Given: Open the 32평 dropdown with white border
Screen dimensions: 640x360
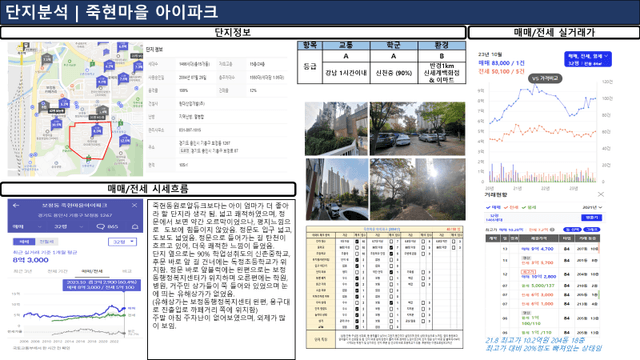Looking at the screenshot, I should click(x=122, y=242).
